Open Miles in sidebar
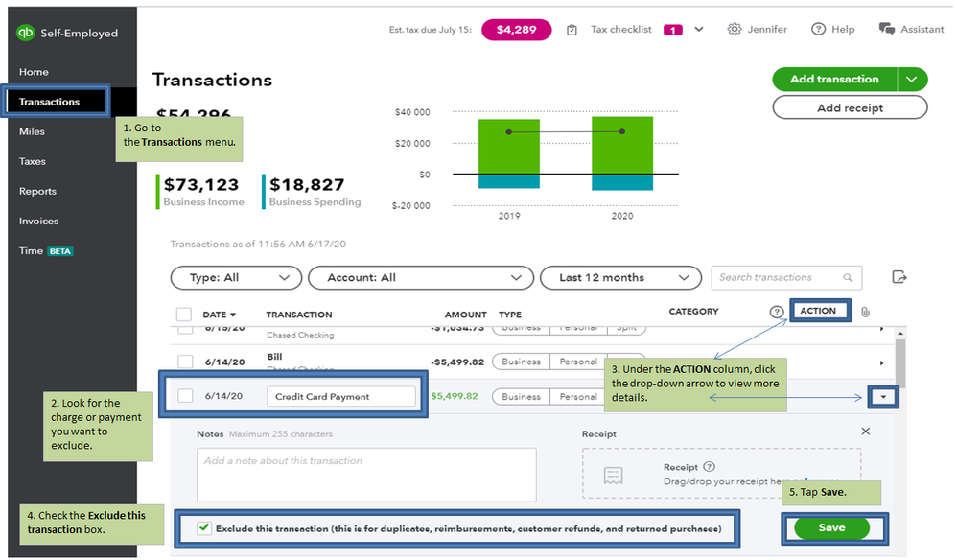 (32, 131)
